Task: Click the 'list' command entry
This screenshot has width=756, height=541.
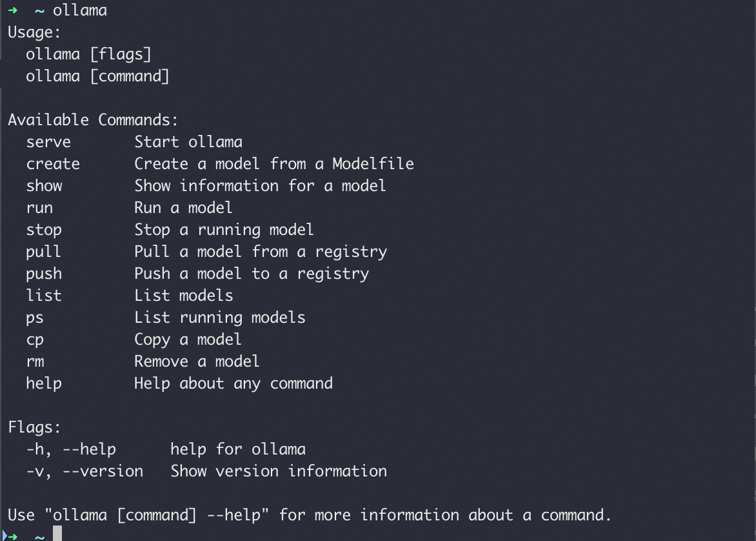Action: [44, 295]
